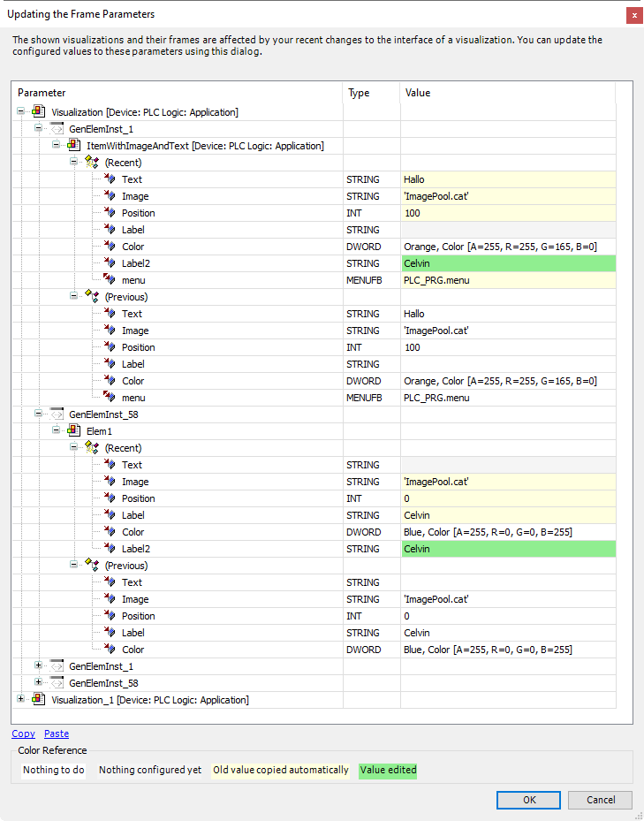Select the Elem1 visualization icon under GenElemInst_58
The width and height of the screenshot is (644, 821).
tap(74, 431)
